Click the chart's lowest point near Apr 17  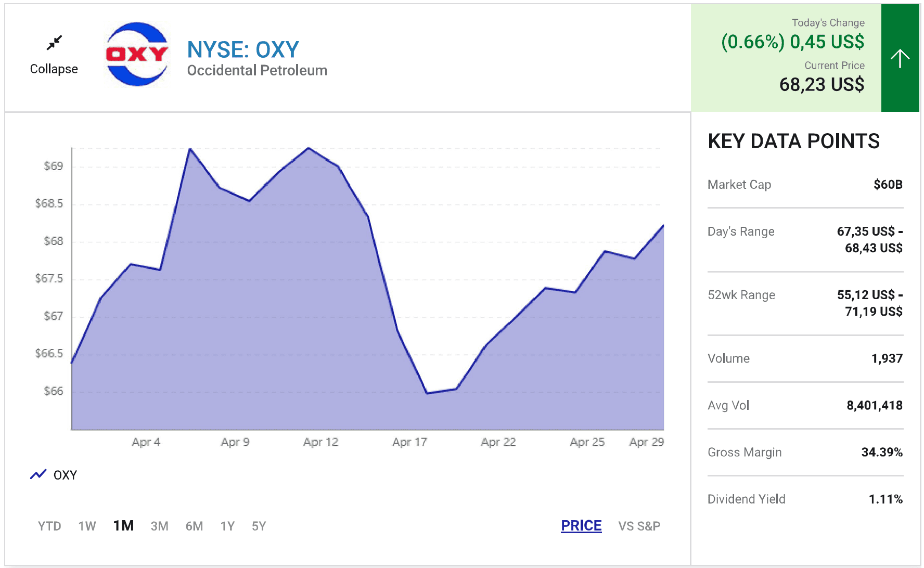427,393
